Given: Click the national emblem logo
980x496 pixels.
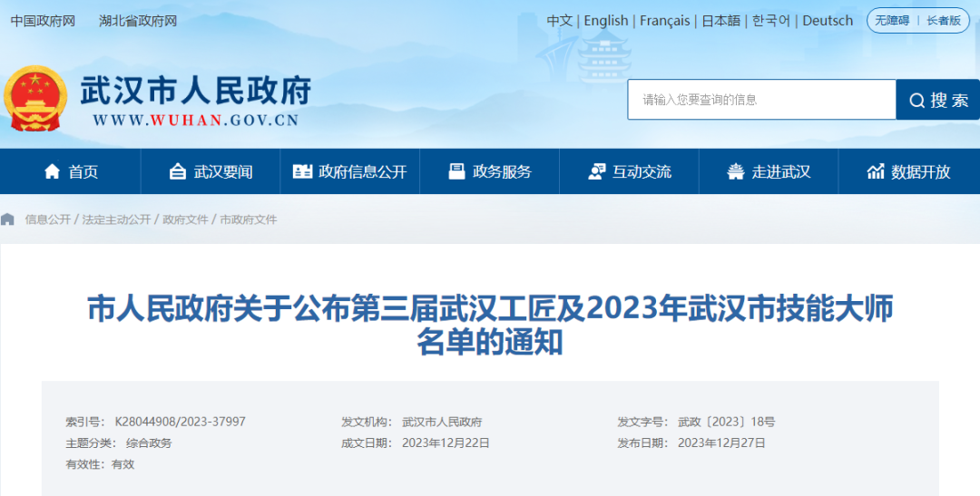Looking at the screenshot, I should point(35,98).
